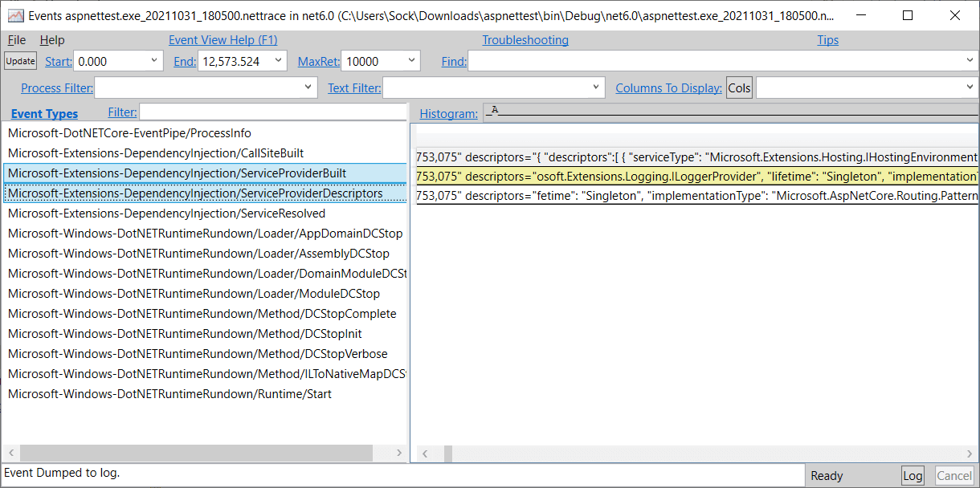Expand the Text Filter dropdown
980x488 pixels.
(x=597, y=88)
